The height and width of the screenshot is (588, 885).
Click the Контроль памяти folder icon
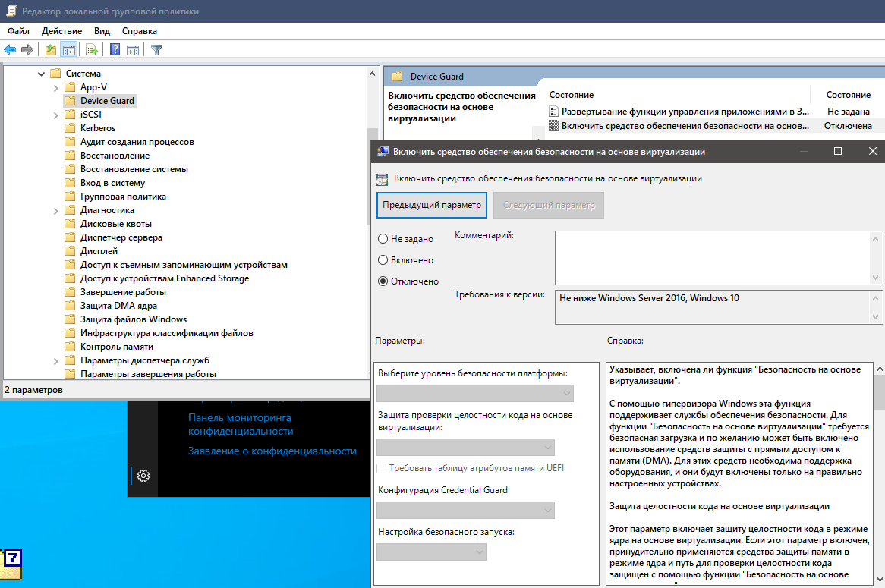click(x=70, y=347)
